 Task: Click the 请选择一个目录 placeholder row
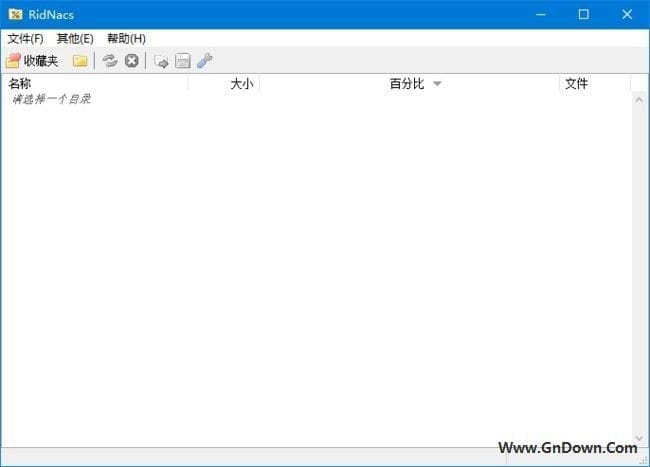[x=51, y=99]
